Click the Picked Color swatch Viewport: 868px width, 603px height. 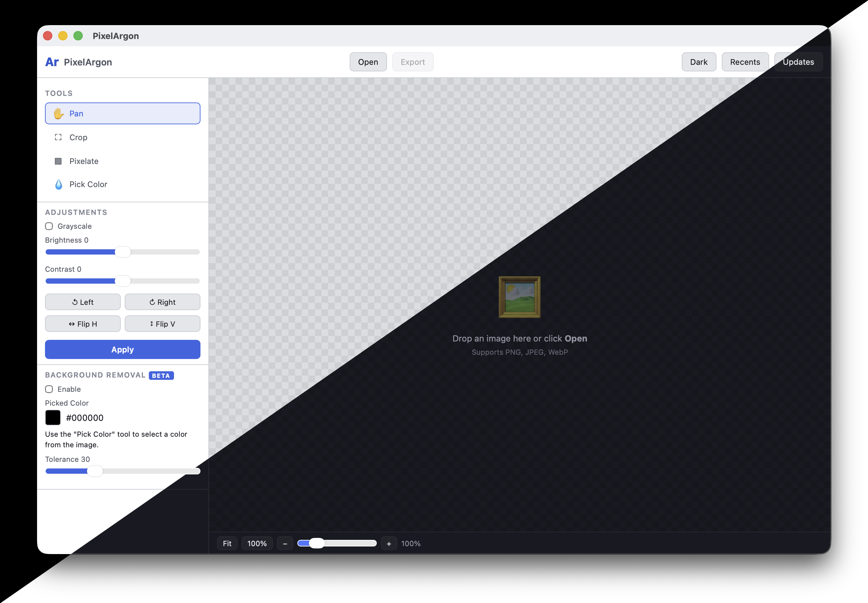pos(53,418)
